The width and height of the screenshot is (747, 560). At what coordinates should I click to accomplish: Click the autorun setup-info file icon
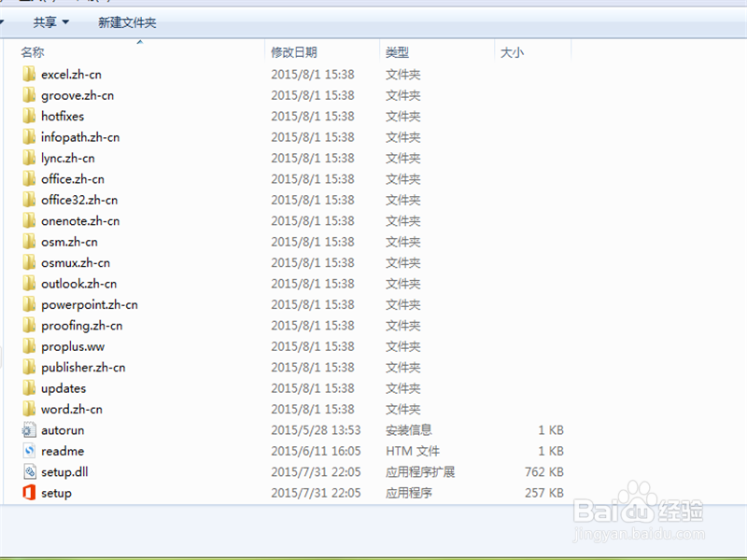tap(29, 430)
